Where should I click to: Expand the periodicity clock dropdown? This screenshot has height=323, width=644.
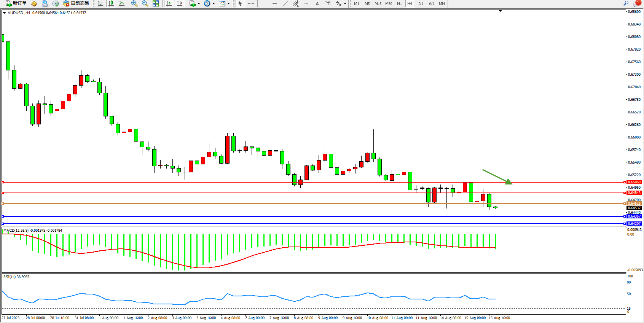[x=214, y=4]
